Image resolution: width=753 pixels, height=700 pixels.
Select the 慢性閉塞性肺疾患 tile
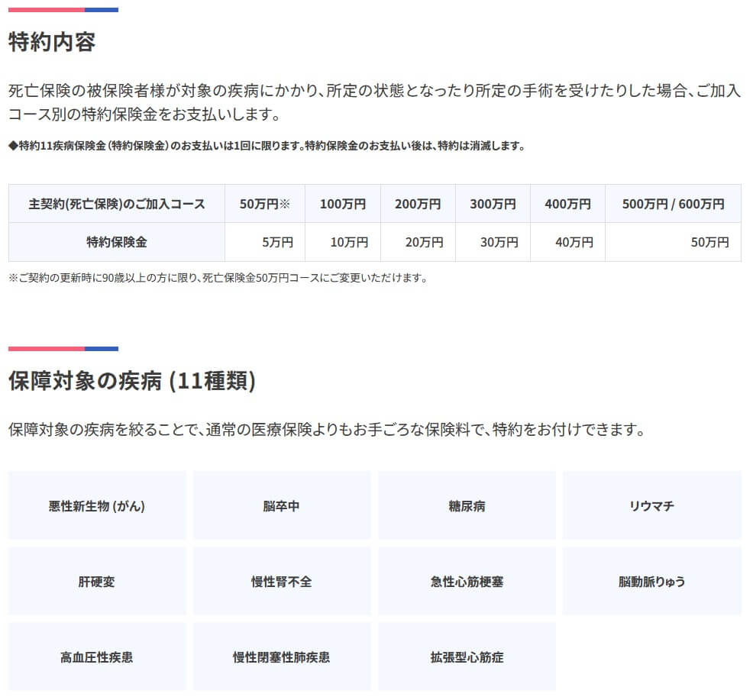(281, 656)
